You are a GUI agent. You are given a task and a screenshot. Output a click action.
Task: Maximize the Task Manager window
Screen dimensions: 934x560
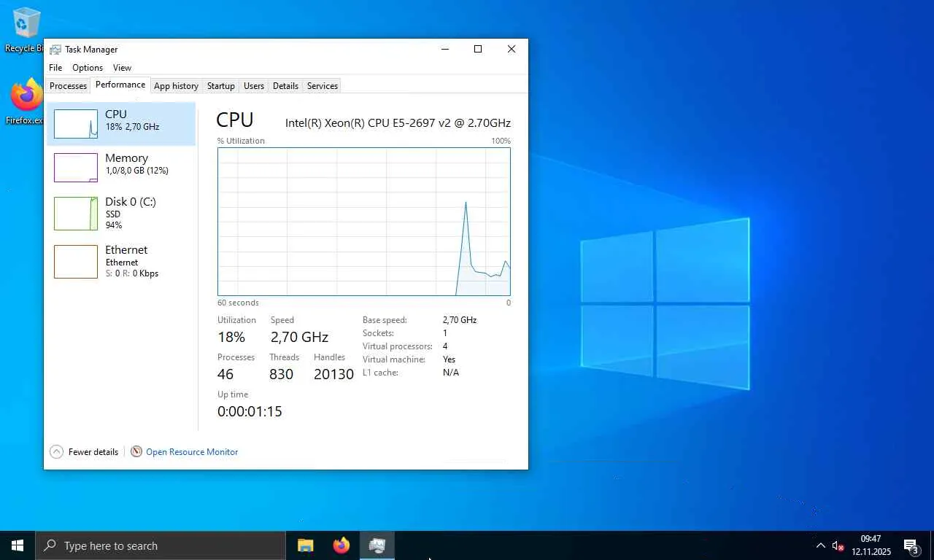pyautogui.click(x=478, y=49)
